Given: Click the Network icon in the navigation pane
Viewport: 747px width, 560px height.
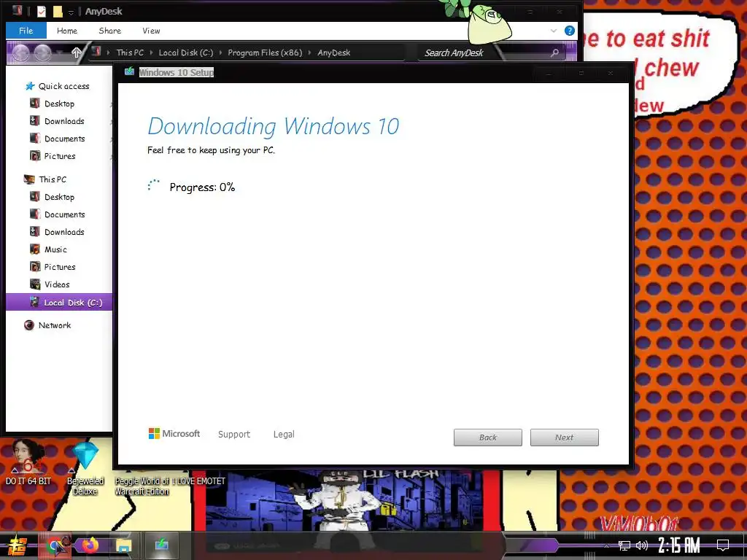Looking at the screenshot, I should click(x=29, y=325).
